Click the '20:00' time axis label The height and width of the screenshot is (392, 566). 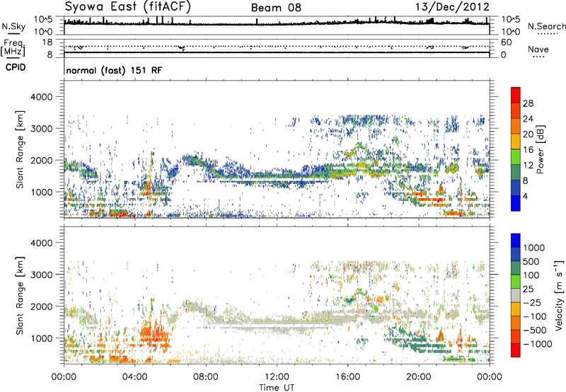pos(418,377)
